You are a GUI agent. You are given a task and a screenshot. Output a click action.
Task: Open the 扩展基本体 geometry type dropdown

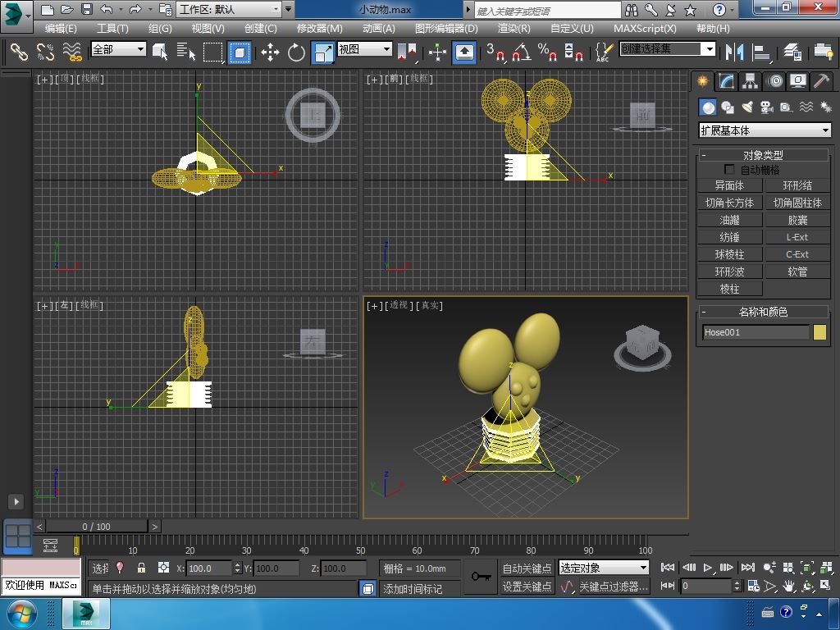(765, 130)
